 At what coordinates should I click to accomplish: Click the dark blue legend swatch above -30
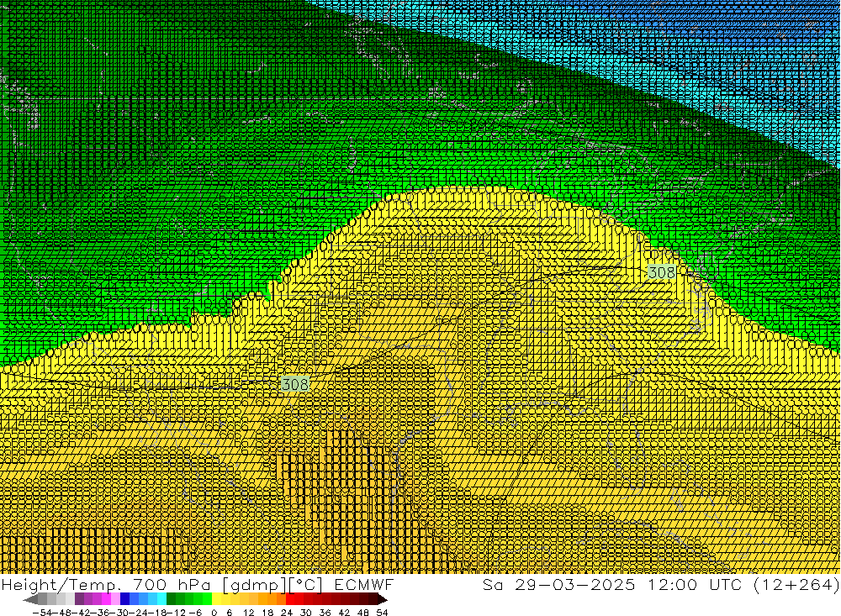125,599
